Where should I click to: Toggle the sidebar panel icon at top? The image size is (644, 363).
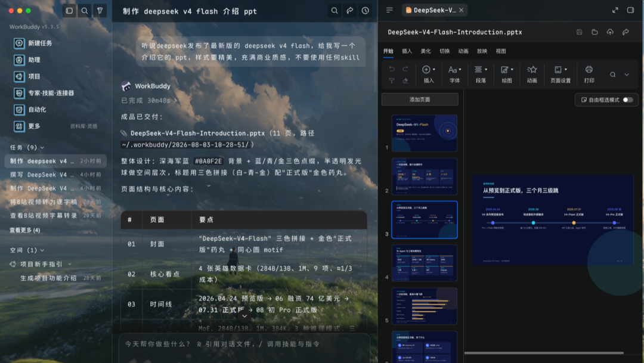[x=69, y=11]
